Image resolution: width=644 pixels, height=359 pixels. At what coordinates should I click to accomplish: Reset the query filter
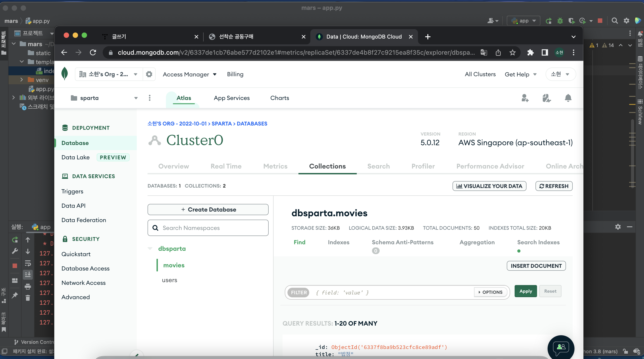click(550, 291)
